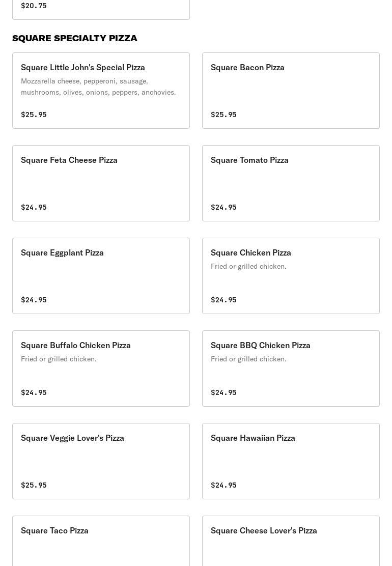Click 'Fried or grilled chicken' under Chicken Pizza
Image resolution: width=392 pixels, height=566 pixels.
point(248,266)
